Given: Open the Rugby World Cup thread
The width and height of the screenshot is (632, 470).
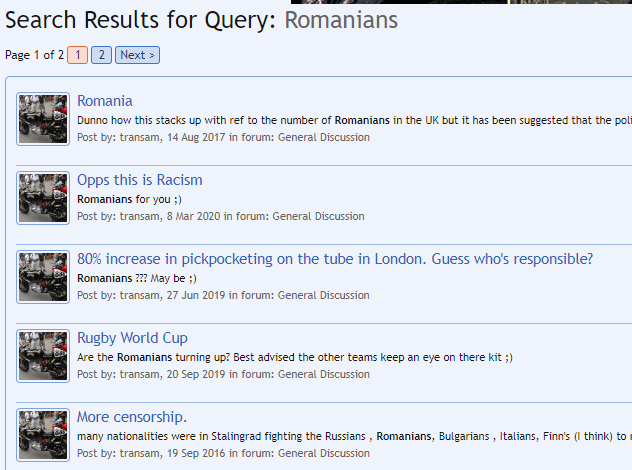Looking at the screenshot, I should point(132,338).
